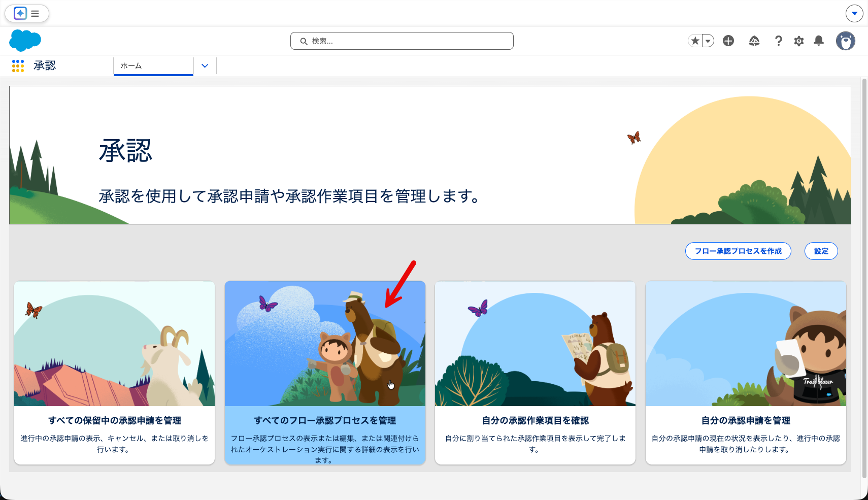
Task: Open the 自分の承認作業項目を確認 card image
Action: [x=535, y=344]
